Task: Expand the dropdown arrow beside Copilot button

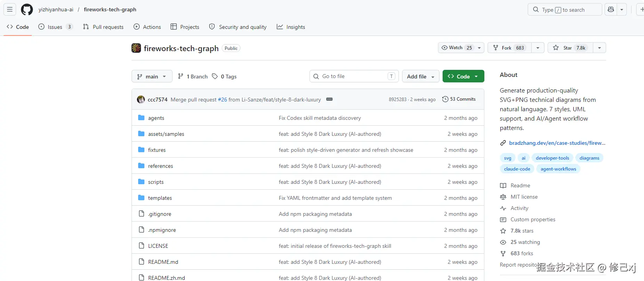Action: (622, 9)
